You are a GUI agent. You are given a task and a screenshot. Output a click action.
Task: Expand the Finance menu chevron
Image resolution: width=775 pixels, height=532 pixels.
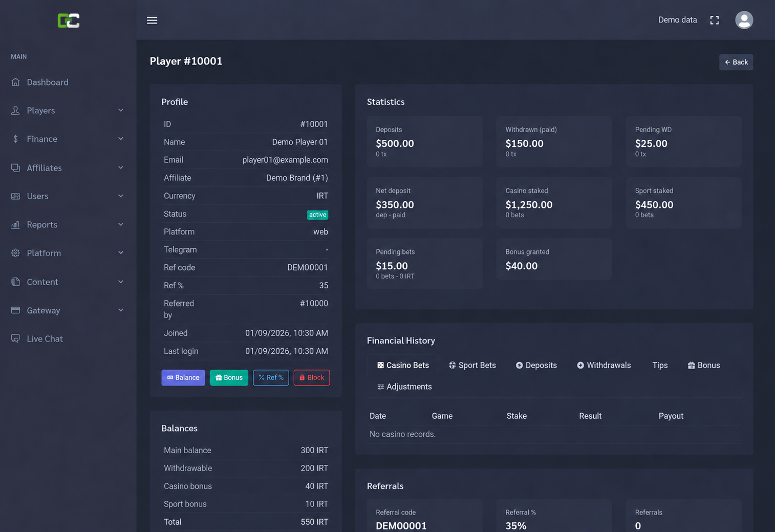coord(121,139)
